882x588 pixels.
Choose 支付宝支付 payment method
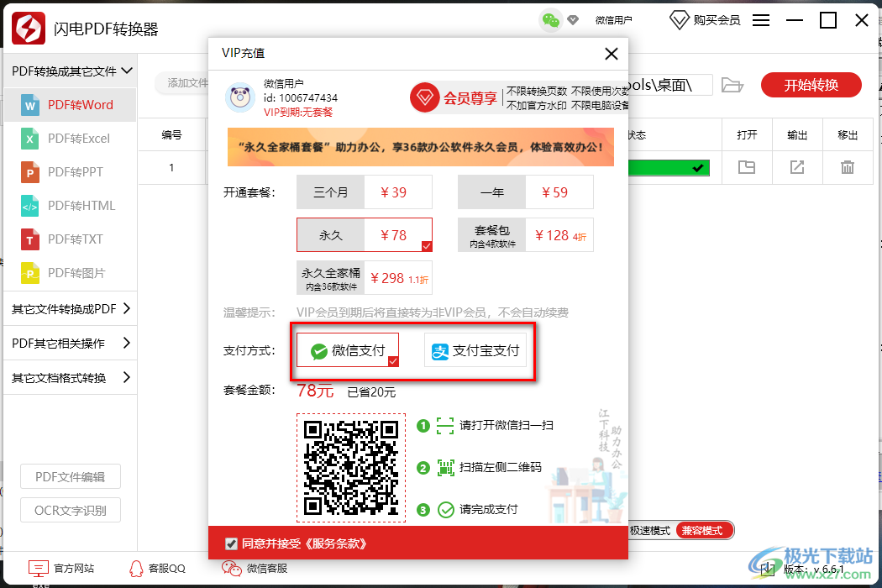point(475,350)
